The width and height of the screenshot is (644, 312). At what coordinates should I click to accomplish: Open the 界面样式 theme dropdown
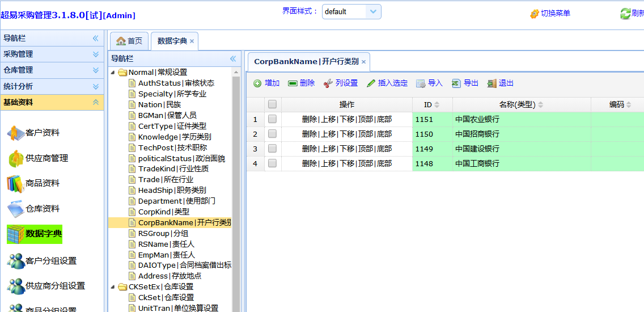click(x=373, y=11)
